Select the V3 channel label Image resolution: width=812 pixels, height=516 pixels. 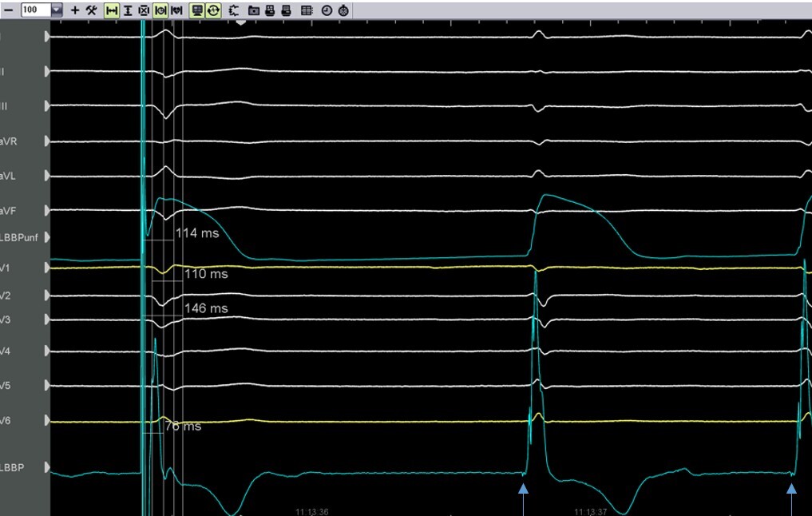pyautogui.click(x=5, y=320)
